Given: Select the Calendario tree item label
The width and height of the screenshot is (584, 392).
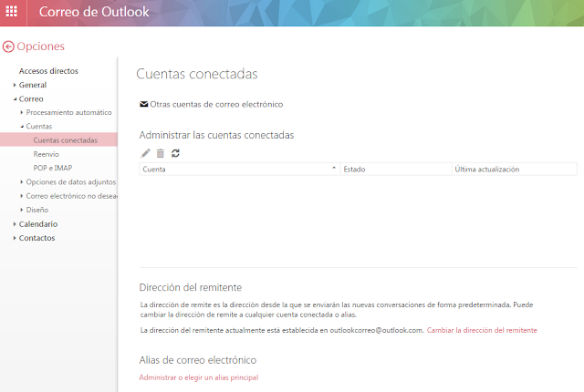Looking at the screenshot, I should pyautogui.click(x=38, y=224).
